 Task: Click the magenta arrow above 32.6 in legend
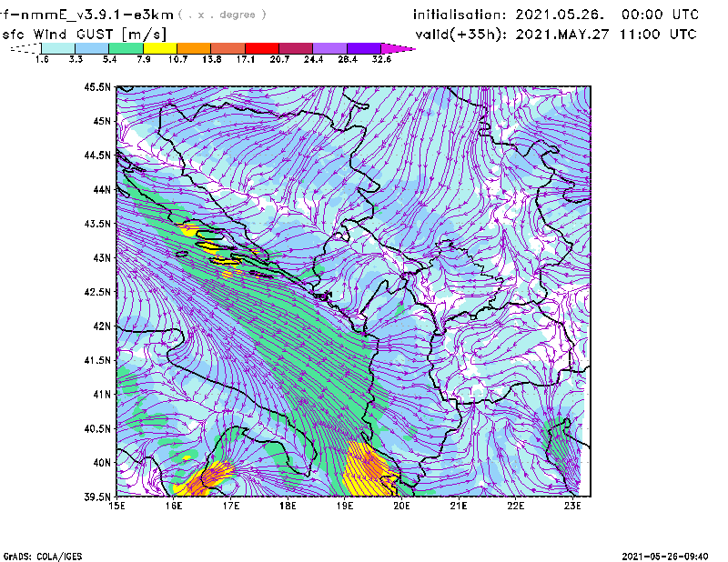tap(398, 48)
